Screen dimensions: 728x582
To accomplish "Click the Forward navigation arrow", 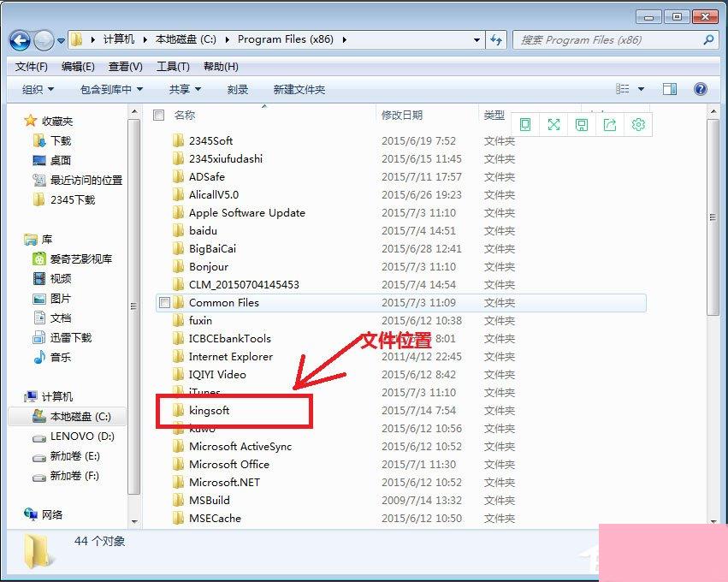I will [x=44, y=40].
